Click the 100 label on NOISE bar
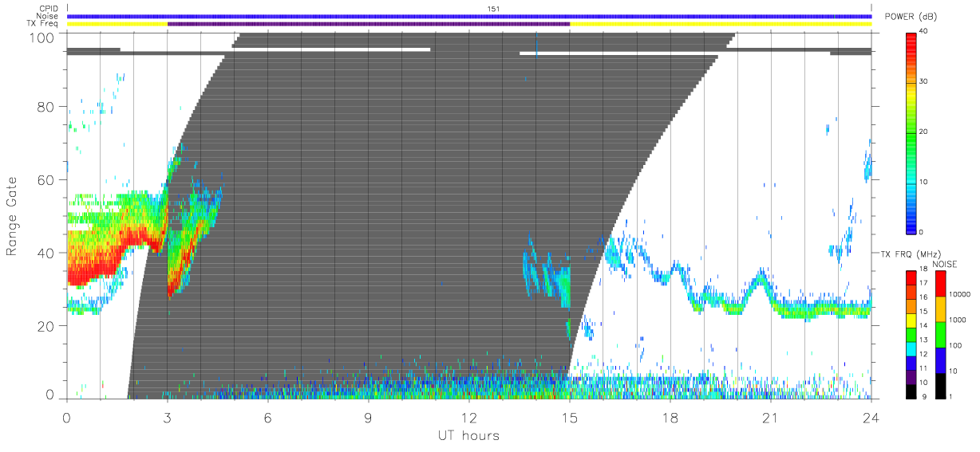 click(955, 345)
